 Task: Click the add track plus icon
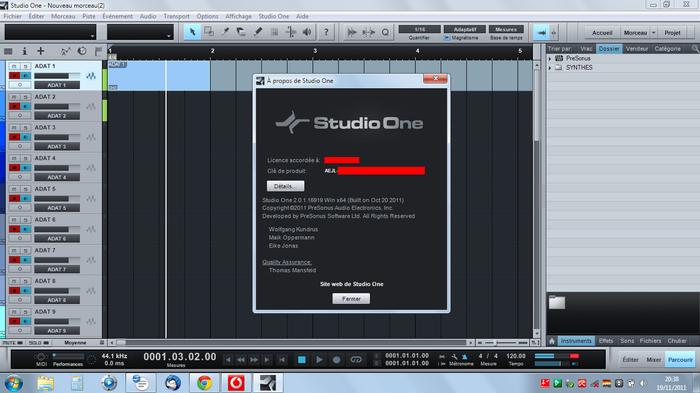tap(41, 51)
